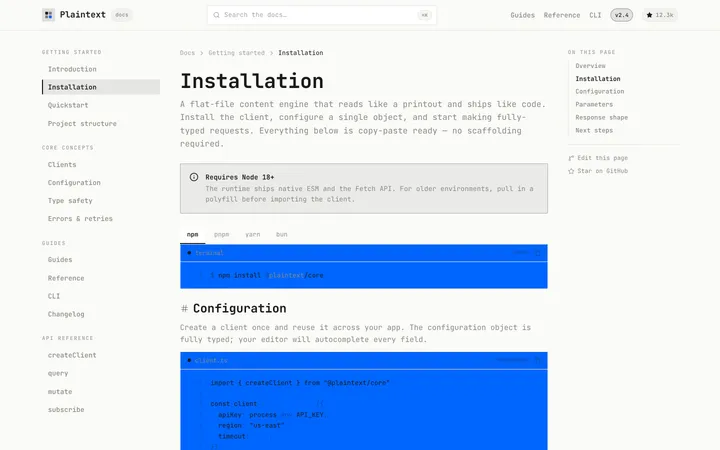Copy the client.ts code block via its copy icon
The height and width of the screenshot is (450, 720).
538,360
